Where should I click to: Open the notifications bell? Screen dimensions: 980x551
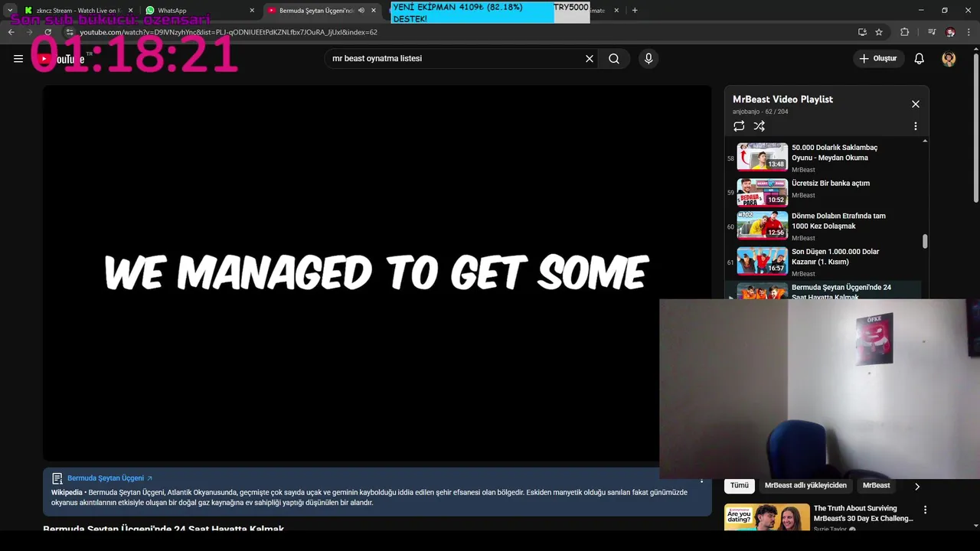(920, 59)
